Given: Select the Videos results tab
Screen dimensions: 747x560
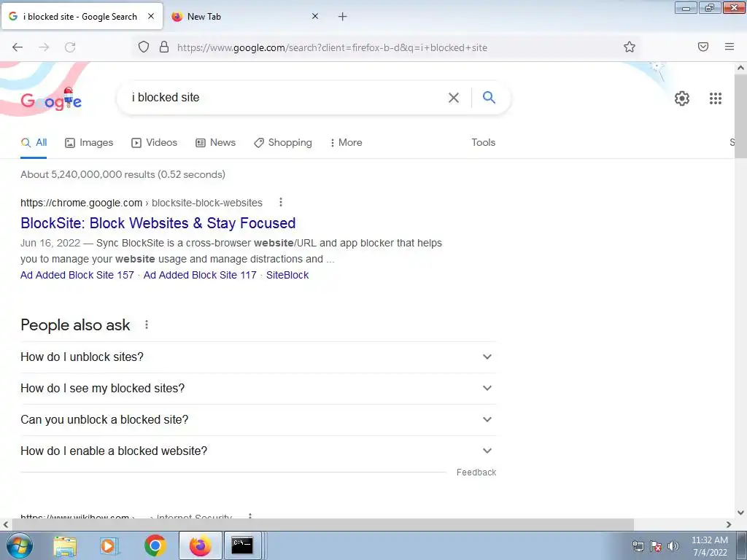Looking at the screenshot, I should tap(155, 142).
